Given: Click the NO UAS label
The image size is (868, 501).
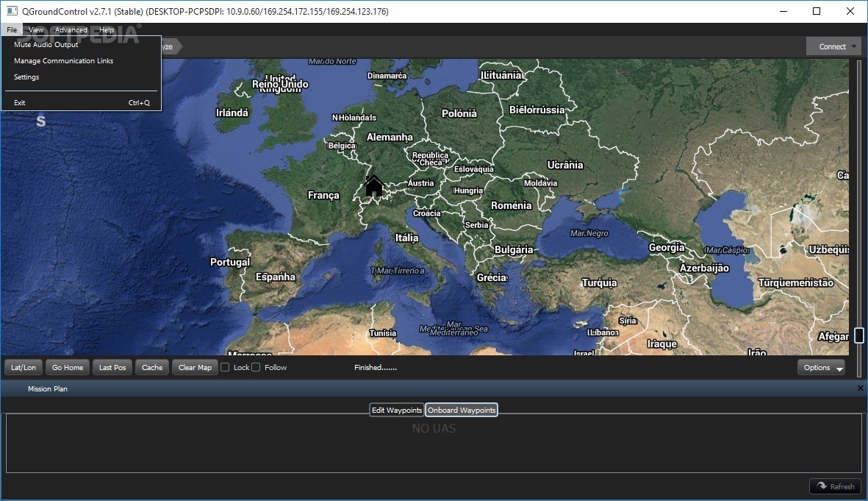Looking at the screenshot, I should [x=434, y=428].
